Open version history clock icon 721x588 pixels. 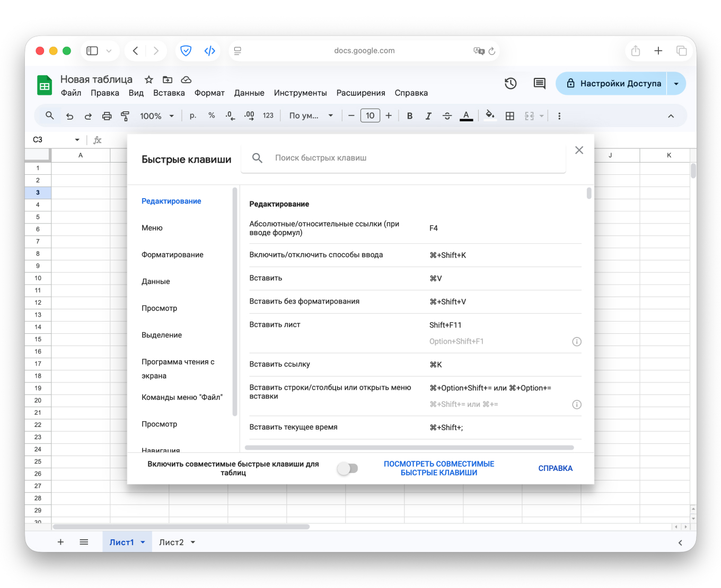coord(510,83)
